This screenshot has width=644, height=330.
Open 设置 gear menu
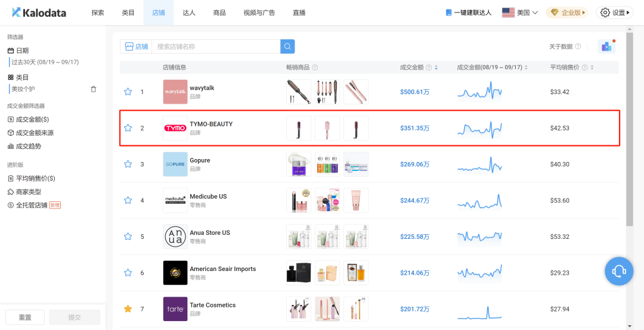pos(614,13)
